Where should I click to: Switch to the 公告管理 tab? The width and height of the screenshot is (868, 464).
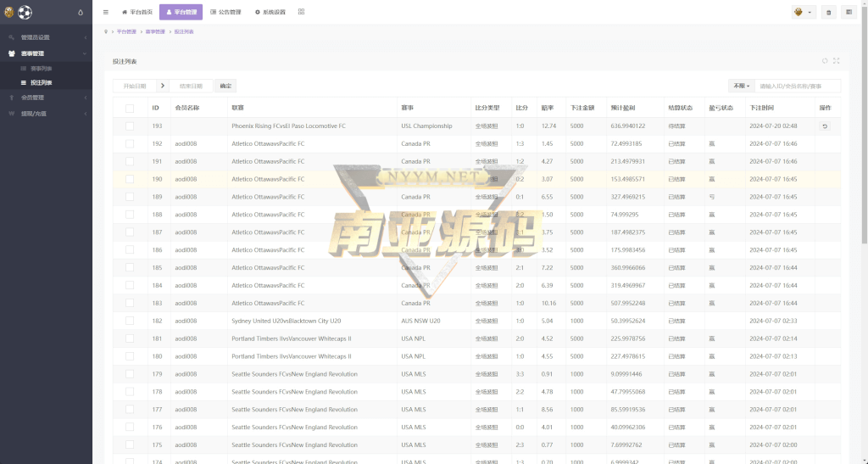click(x=225, y=13)
